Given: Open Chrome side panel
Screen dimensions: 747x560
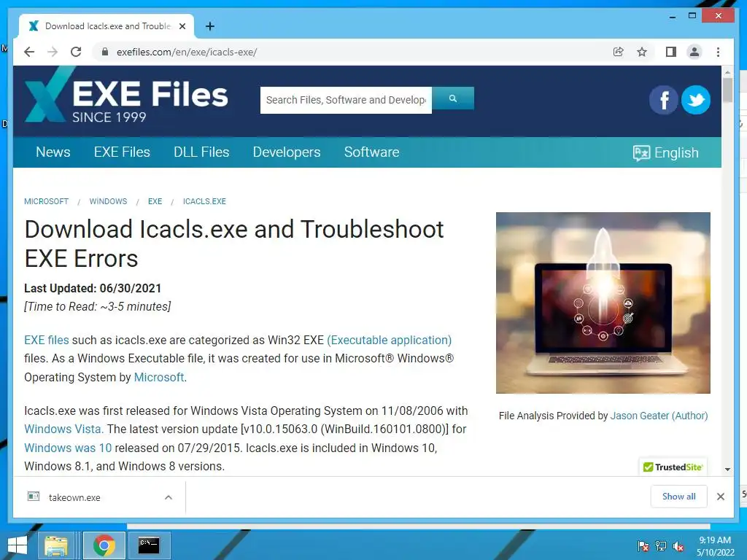Looking at the screenshot, I should (x=671, y=52).
